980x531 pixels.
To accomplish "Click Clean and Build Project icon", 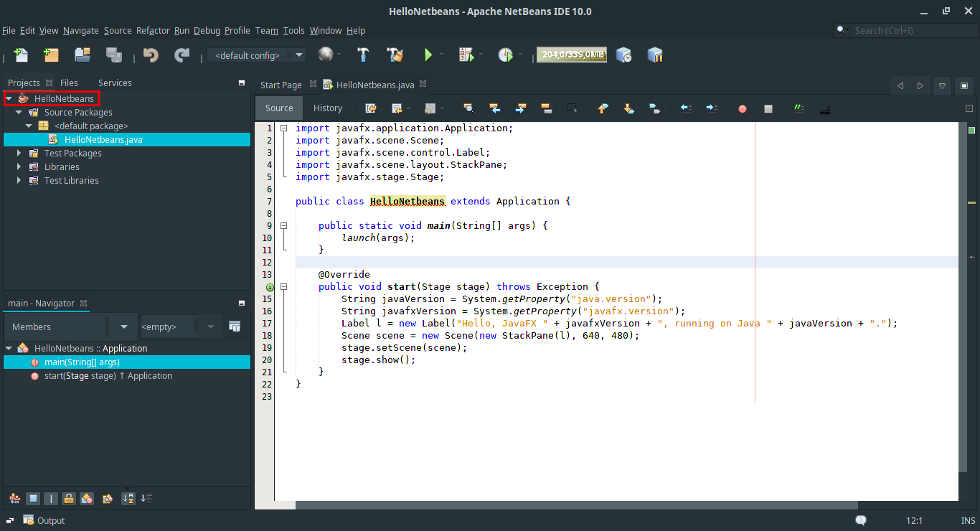I will point(395,55).
